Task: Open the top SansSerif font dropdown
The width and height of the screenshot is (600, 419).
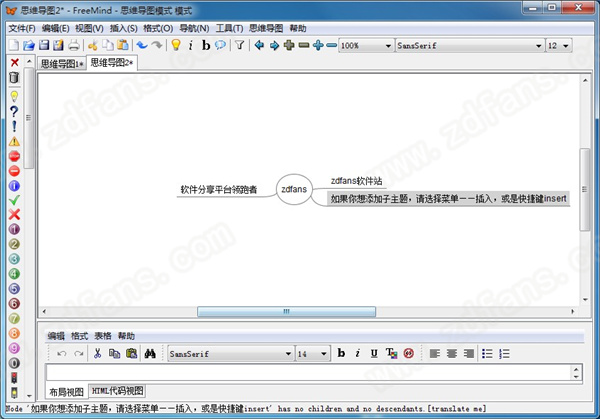Action: 470,46
